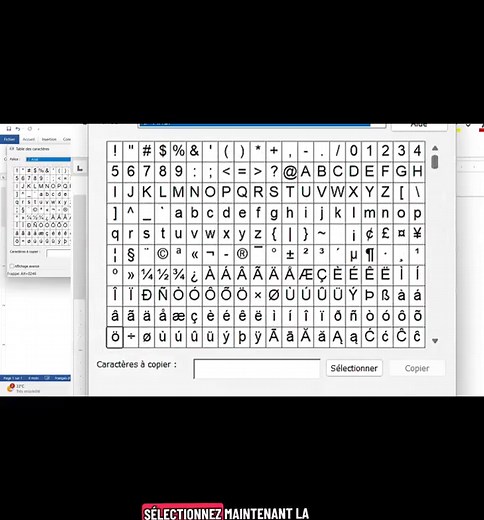This screenshot has height=520, width=484.
Task: Pick the multiplication sign × cell
Action: click(x=258, y=296)
